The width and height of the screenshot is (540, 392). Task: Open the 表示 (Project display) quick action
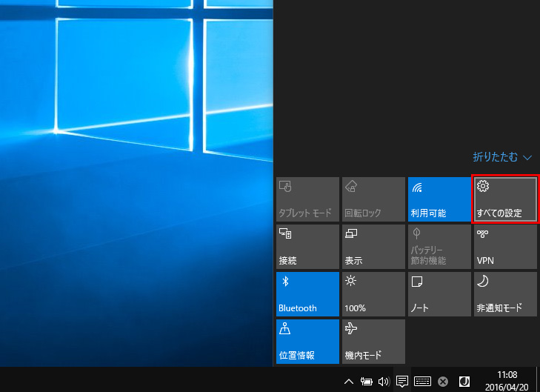(x=373, y=247)
